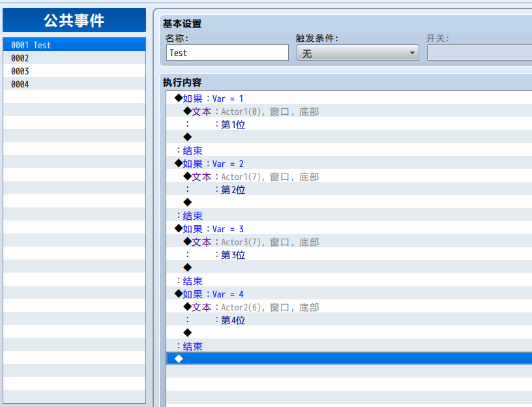Select the 结束 line after Var = 3 block
532x407 pixels.
(x=349, y=280)
